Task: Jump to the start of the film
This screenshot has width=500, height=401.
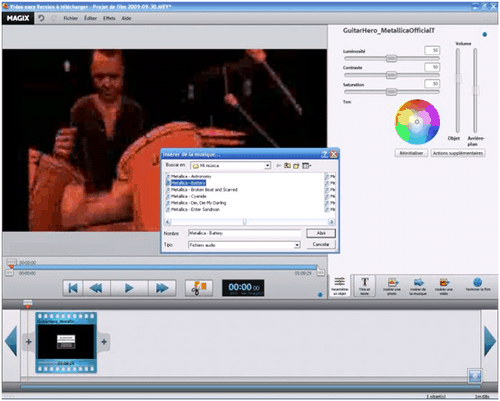Action: (73, 288)
